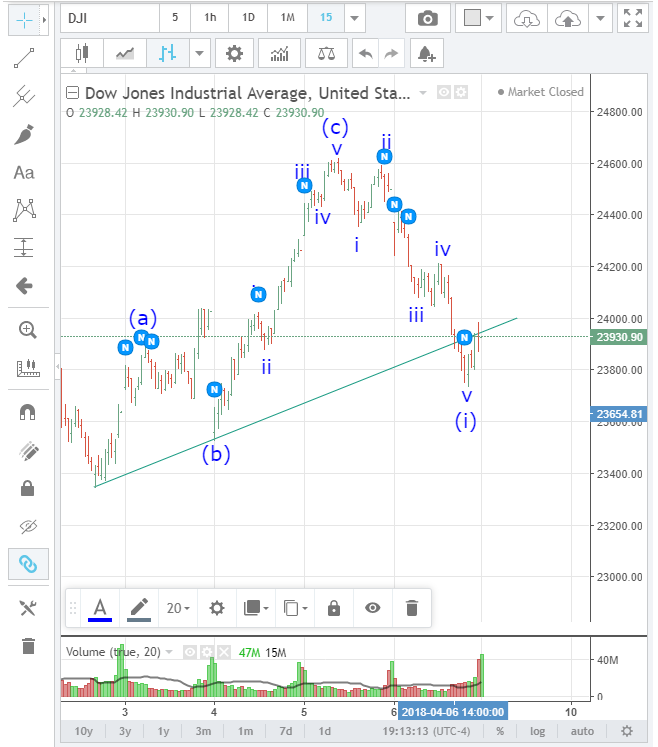Open the visual order layers dropdown
Image resolution: width=658 pixels, height=747 pixels.
pos(256,608)
